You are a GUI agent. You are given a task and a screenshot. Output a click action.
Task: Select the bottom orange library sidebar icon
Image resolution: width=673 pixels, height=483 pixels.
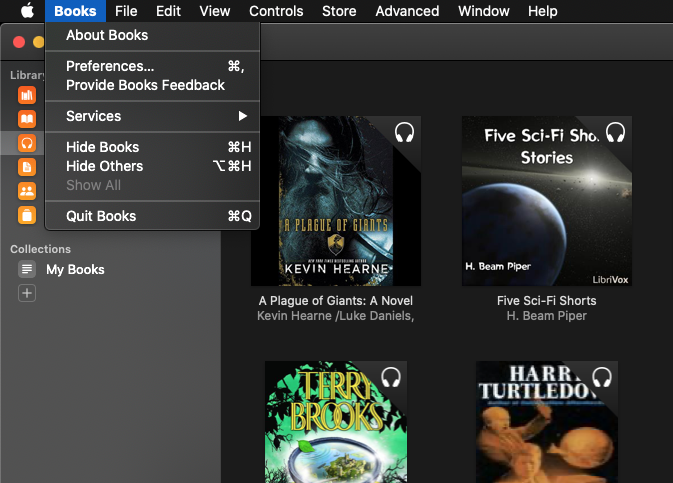pyautogui.click(x=27, y=215)
